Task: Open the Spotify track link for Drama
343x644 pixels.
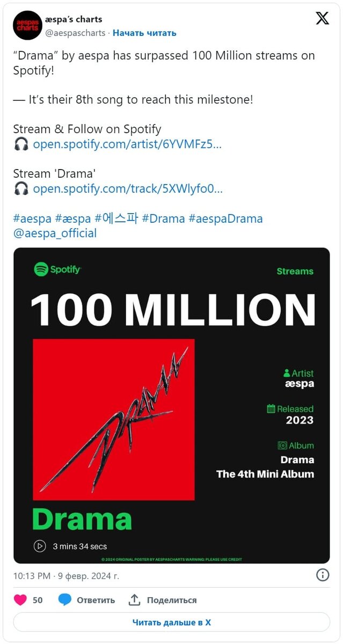Action: coord(128,188)
